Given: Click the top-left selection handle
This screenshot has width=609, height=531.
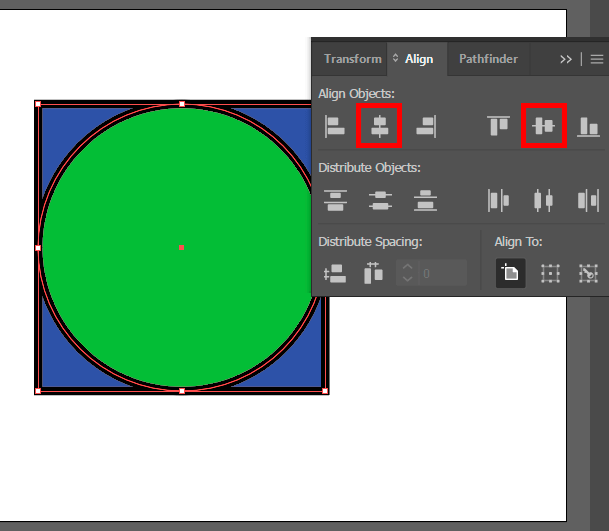Looking at the screenshot, I should click(x=38, y=104).
